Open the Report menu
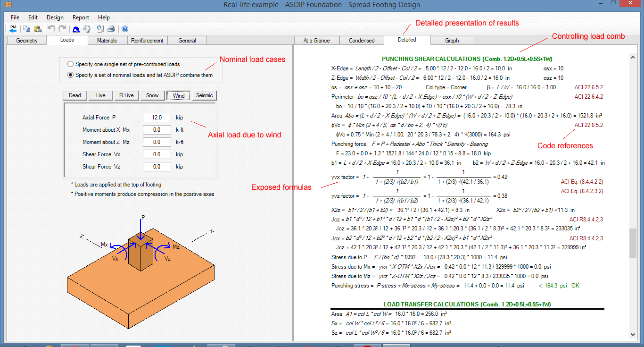This screenshot has height=347, width=644. point(81,17)
